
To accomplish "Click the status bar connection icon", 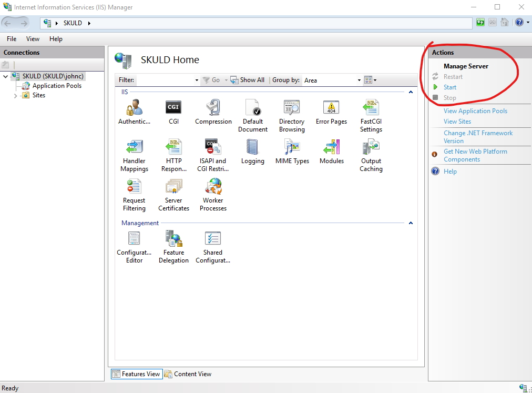I will coord(523,387).
